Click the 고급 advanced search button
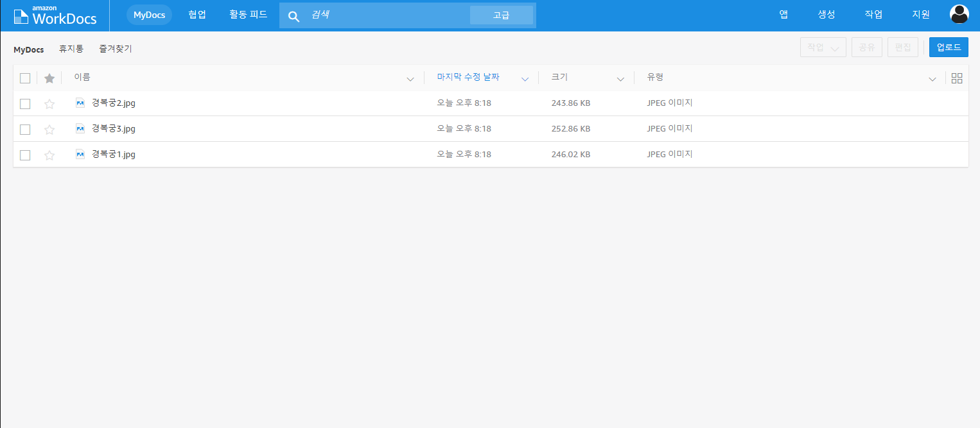The height and width of the screenshot is (428, 980). pos(502,15)
